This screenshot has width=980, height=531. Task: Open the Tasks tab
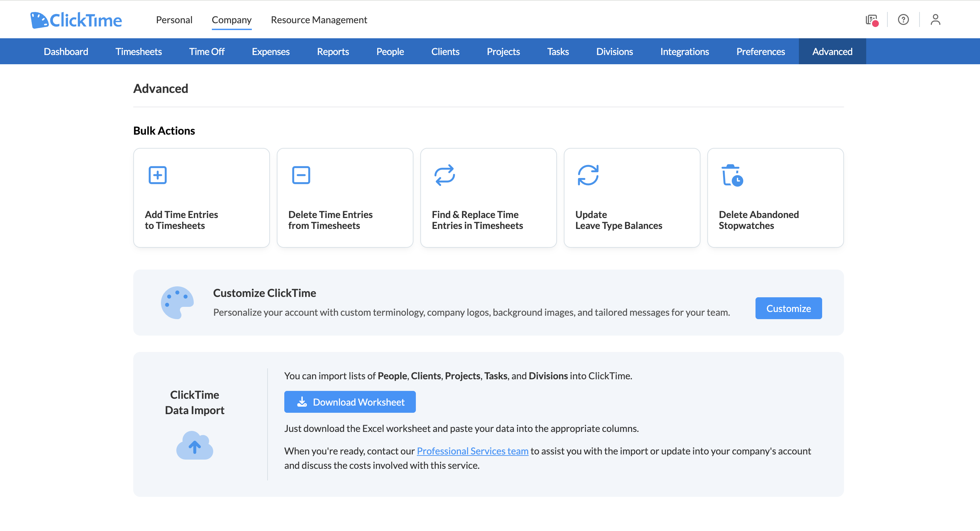pos(558,51)
